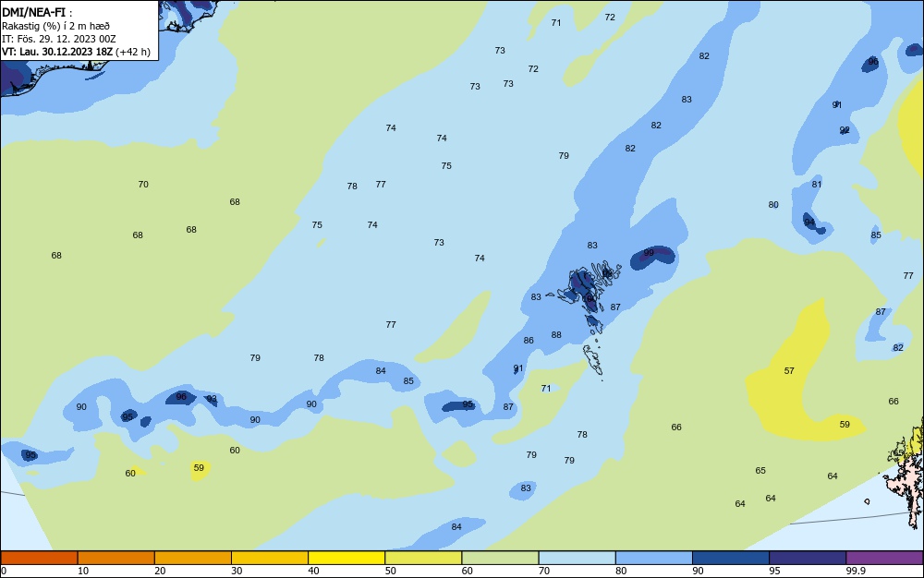Click the 86 humidity value on the map

pos(529,340)
